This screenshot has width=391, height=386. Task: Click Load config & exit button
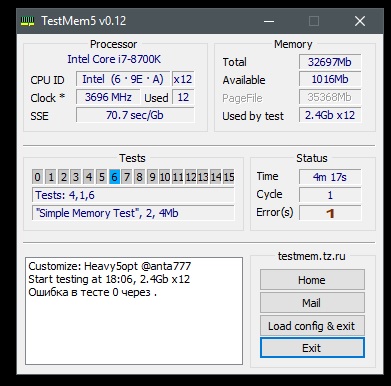312,326
